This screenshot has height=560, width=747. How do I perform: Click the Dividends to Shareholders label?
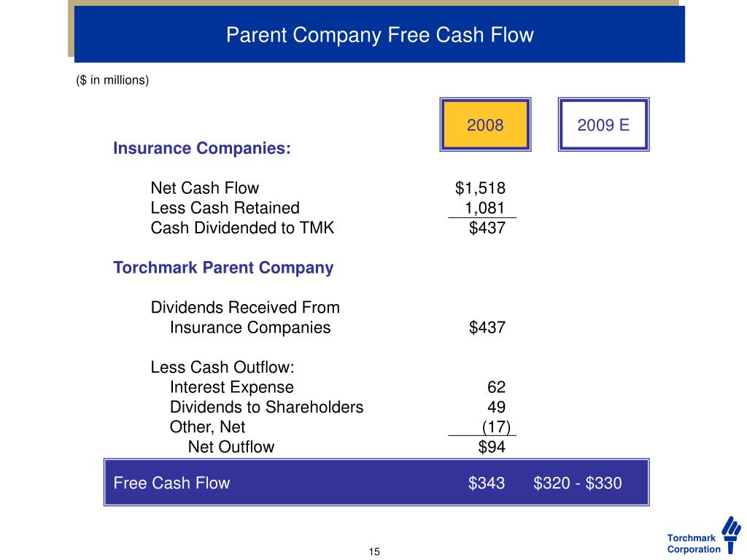(x=266, y=407)
